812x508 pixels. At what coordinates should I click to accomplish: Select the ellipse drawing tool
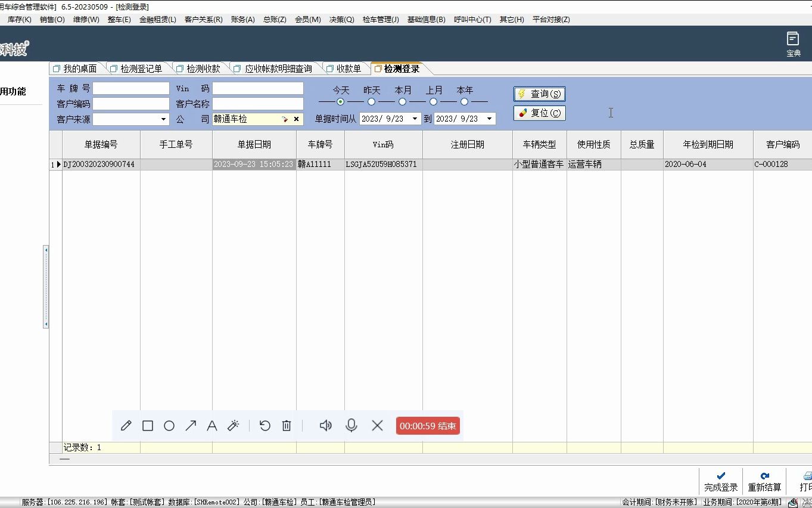click(169, 425)
